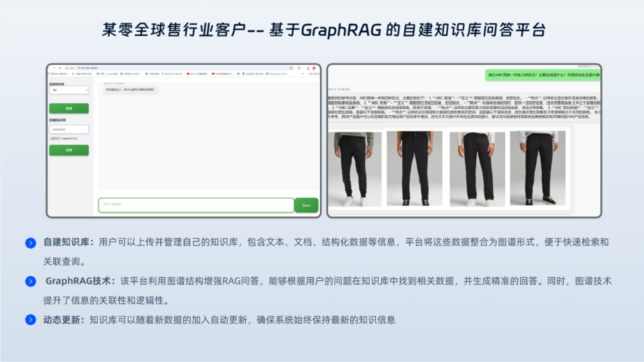
Task: Click the lower green create button in the sidebar
Action: (x=69, y=150)
